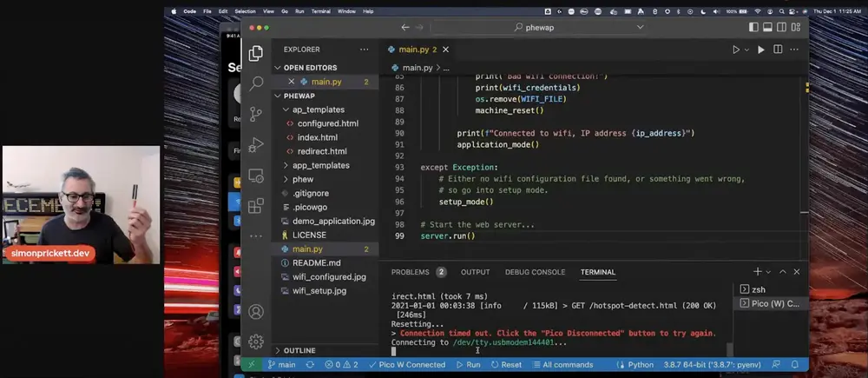
Task: Select the Pico (W) C... terminal
Action: [770, 303]
